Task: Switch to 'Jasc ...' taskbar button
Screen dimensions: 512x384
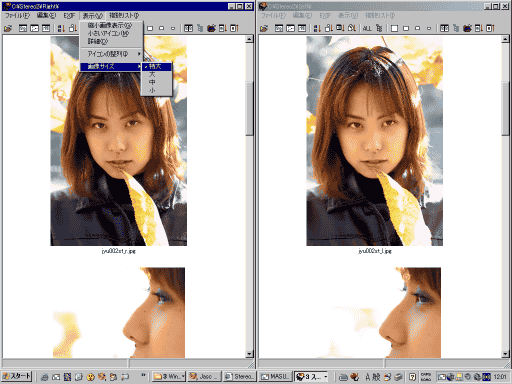Action: pos(204,377)
